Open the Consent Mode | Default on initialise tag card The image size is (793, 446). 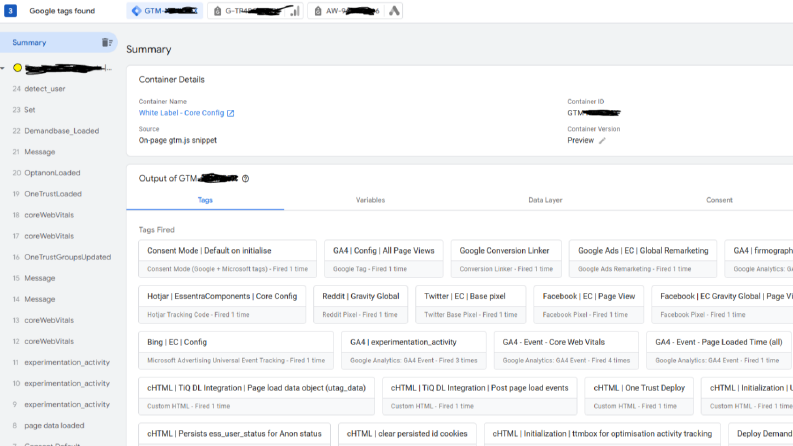pos(228,259)
